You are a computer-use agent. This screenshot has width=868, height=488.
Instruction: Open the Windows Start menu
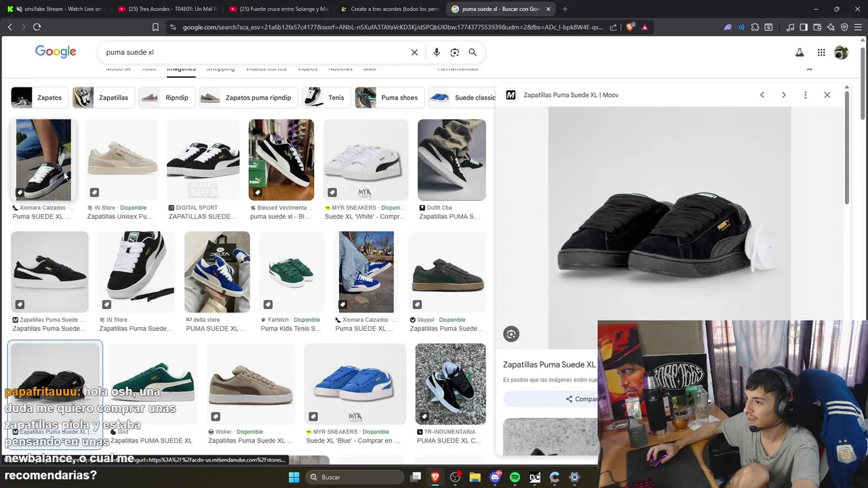click(x=294, y=477)
